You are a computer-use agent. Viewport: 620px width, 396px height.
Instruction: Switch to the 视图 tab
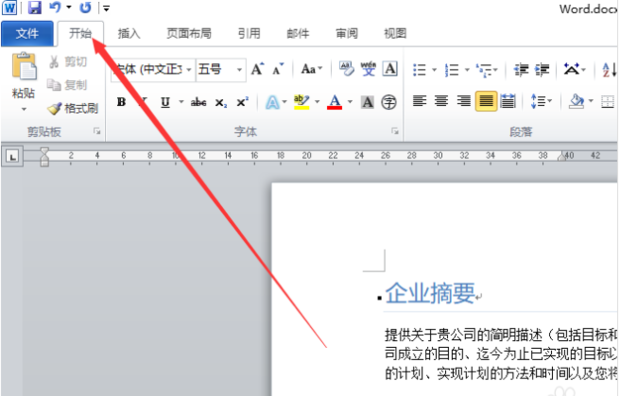(395, 34)
